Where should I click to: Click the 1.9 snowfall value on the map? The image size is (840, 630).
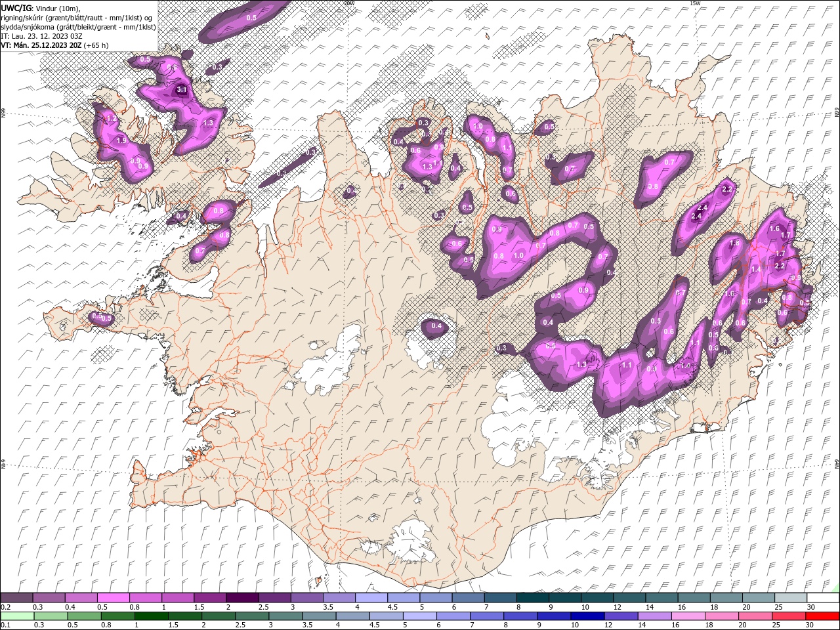click(121, 140)
